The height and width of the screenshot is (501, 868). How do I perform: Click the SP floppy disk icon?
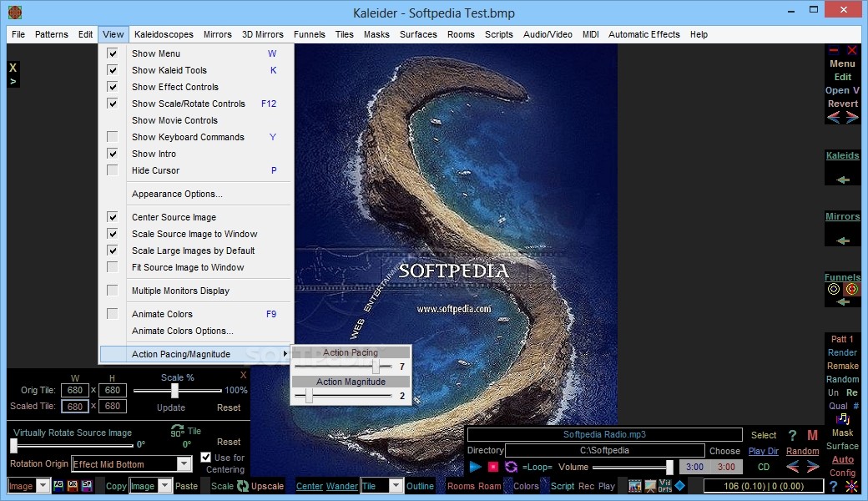[87, 485]
